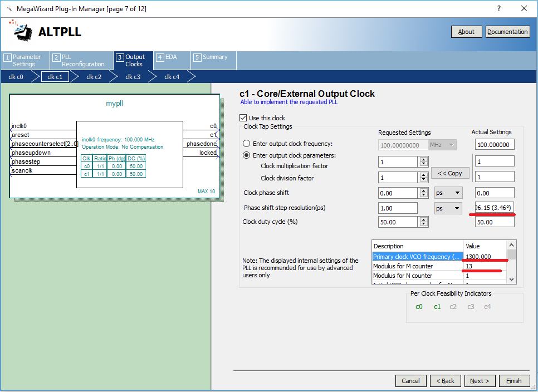This screenshot has height=392, width=538.
Task: Increment the clock division factor spinner
Action: tap(424, 175)
